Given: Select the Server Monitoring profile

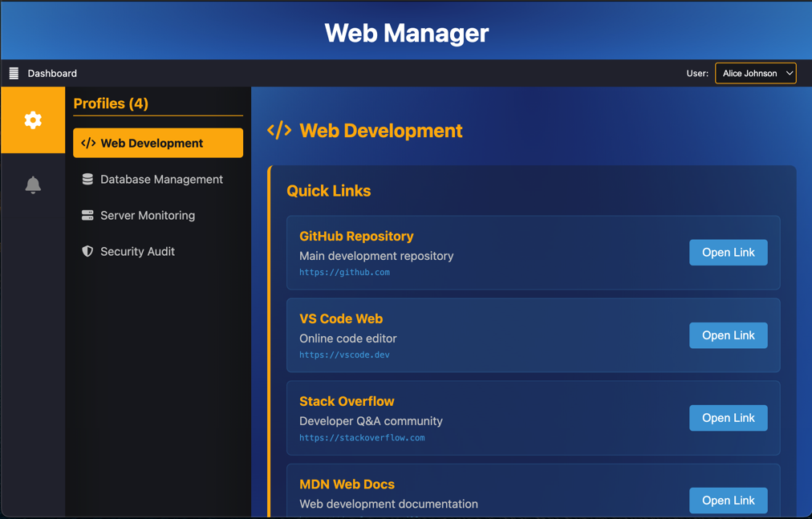Looking at the screenshot, I should click(x=148, y=216).
